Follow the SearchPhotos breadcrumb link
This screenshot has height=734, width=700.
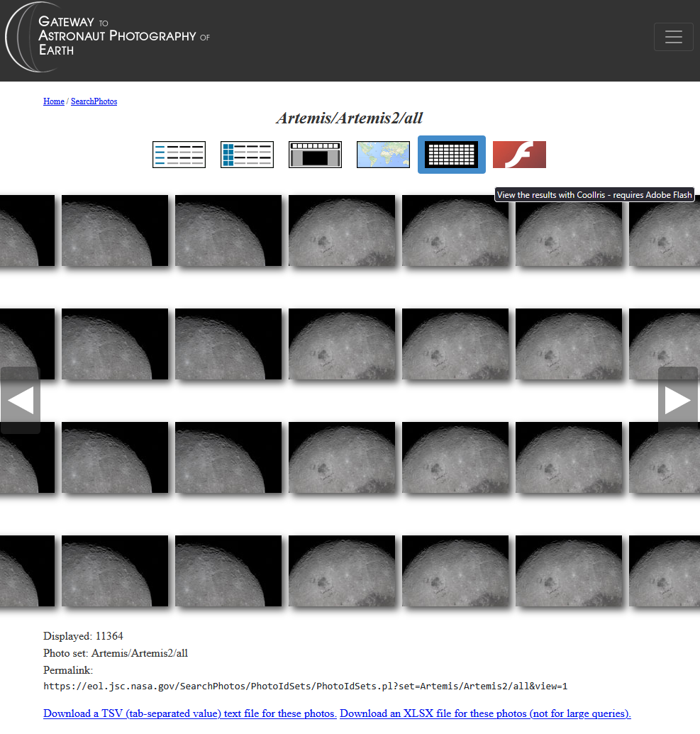pos(94,101)
